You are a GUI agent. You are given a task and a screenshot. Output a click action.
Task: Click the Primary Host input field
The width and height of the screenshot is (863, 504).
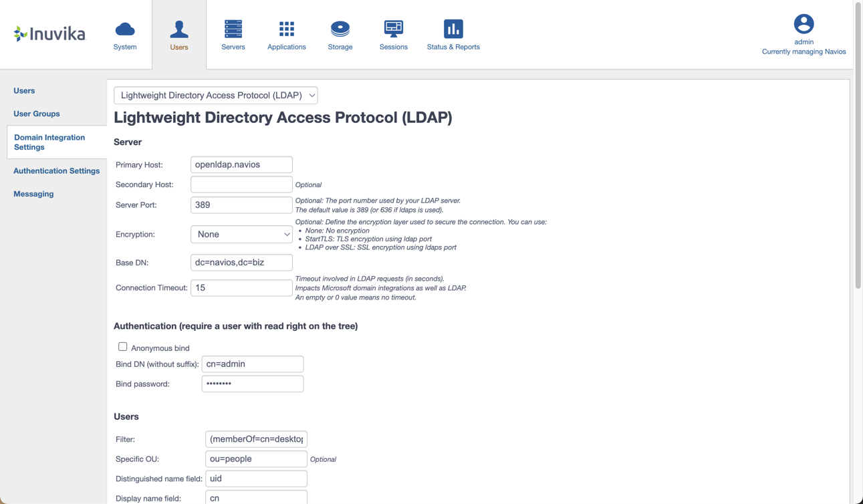pyautogui.click(x=241, y=164)
